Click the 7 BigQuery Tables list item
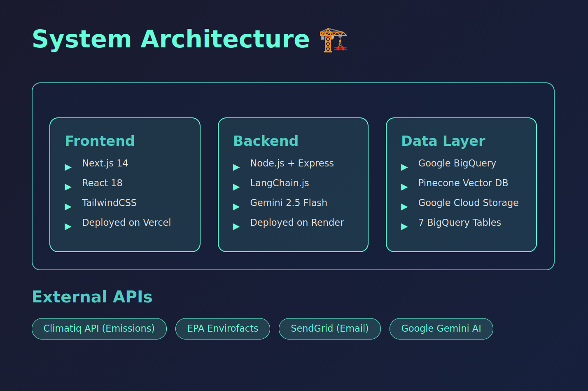588x391 pixels. pyautogui.click(x=460, y=222)
